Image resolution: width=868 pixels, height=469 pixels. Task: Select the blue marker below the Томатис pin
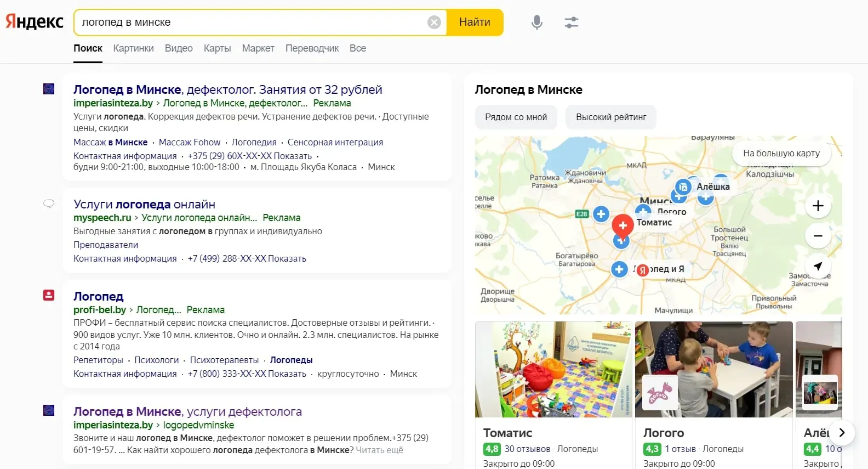coord(621,241)
